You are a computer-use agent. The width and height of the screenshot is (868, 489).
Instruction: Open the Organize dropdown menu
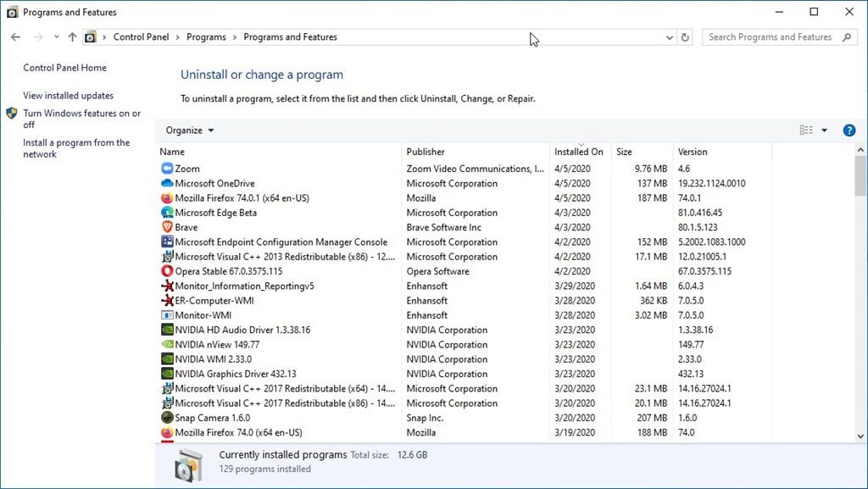pos(188,130)
